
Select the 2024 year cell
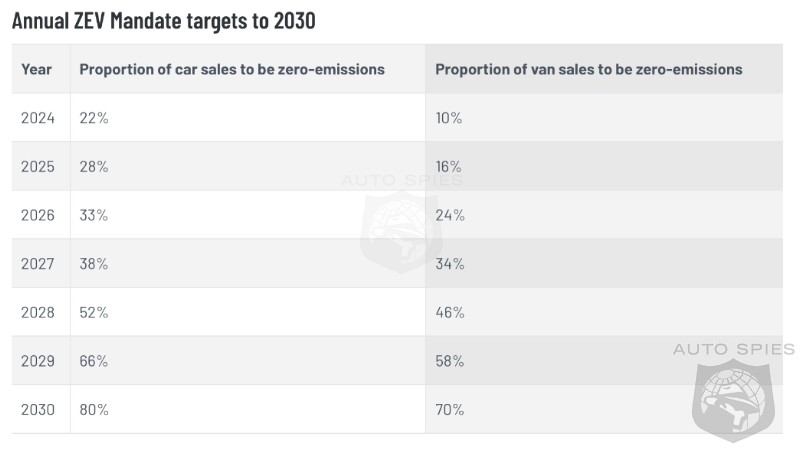[37, 118]
